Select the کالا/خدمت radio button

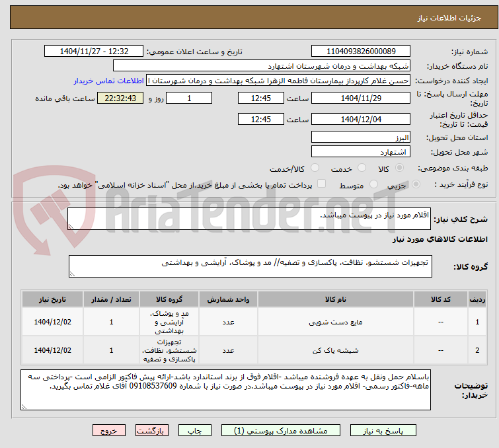click(x=315, y=168)
